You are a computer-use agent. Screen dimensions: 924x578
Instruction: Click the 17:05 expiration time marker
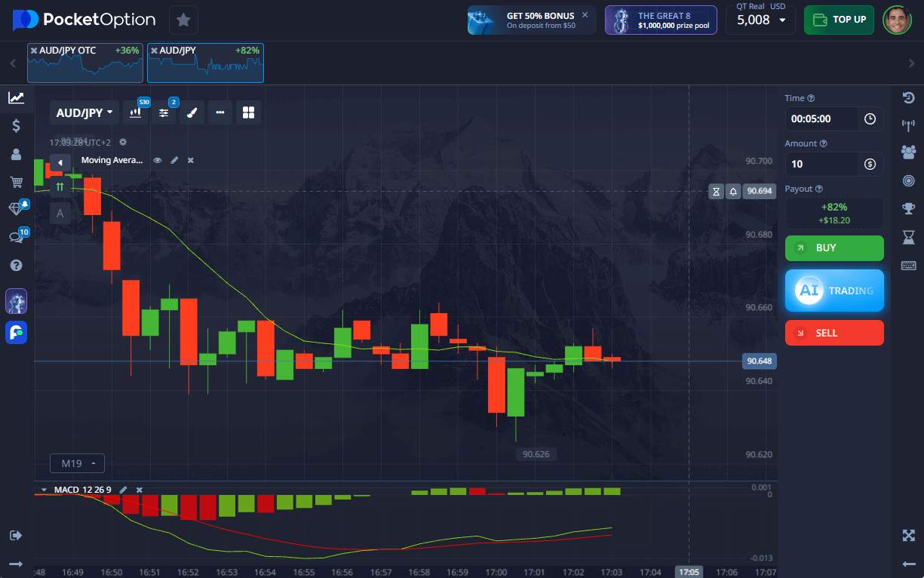pos(687,572)
